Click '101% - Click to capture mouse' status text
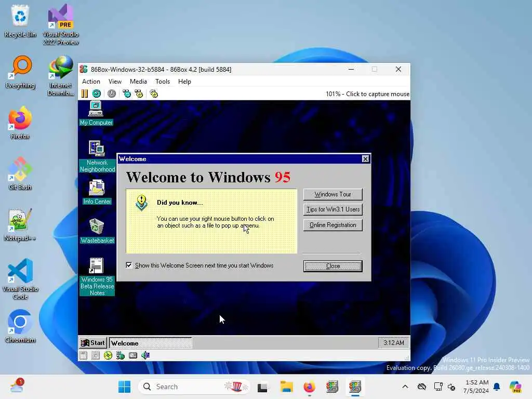The image size is (532, 399). click(x=367, y=94)
